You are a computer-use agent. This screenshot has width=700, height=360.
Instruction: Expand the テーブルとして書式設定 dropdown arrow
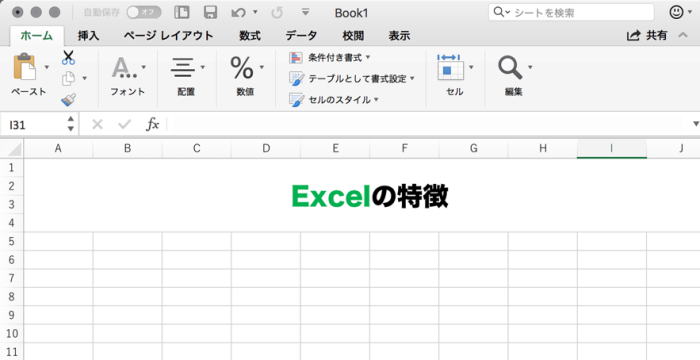coord(412,79)
